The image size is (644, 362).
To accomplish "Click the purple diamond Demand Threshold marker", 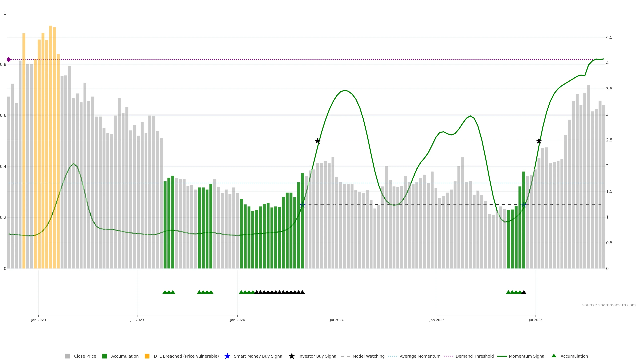I will (9, 59).
